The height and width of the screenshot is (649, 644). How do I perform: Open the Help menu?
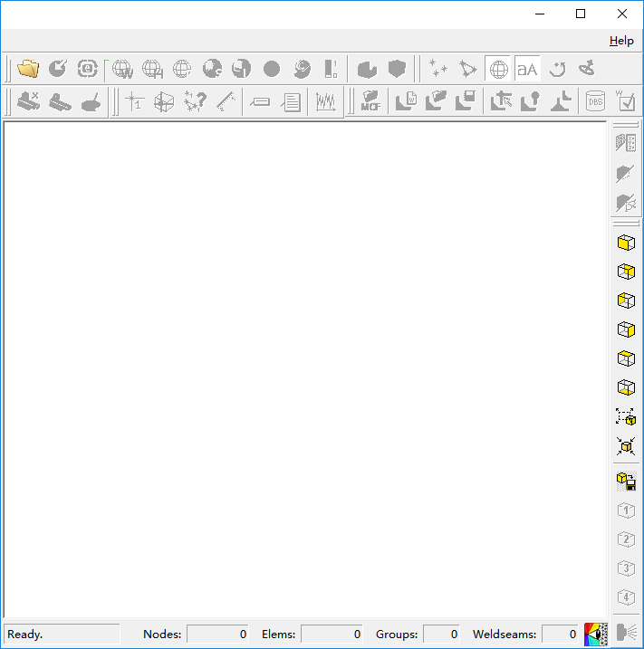click(621, 41)
